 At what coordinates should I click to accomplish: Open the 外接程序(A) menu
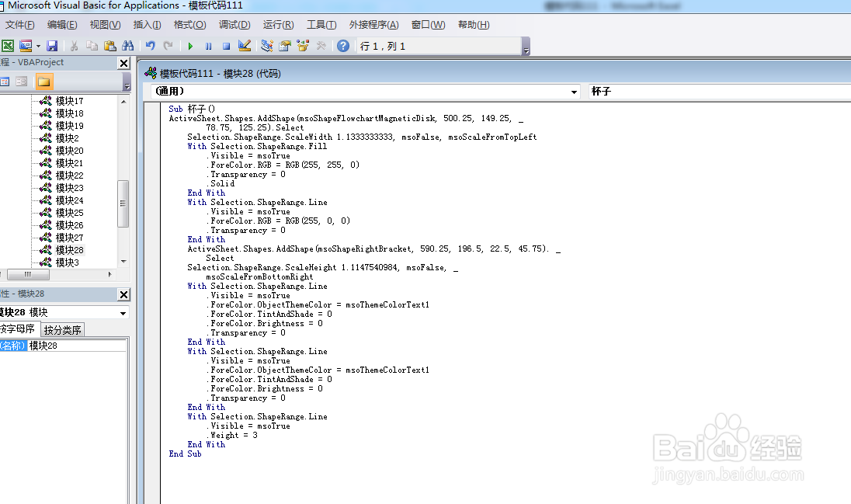[374, 25]
